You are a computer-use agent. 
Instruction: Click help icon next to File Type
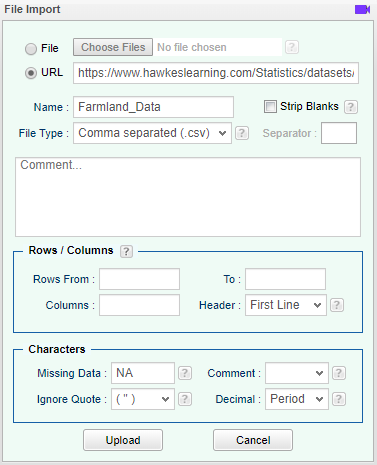(x=242, y=133)
